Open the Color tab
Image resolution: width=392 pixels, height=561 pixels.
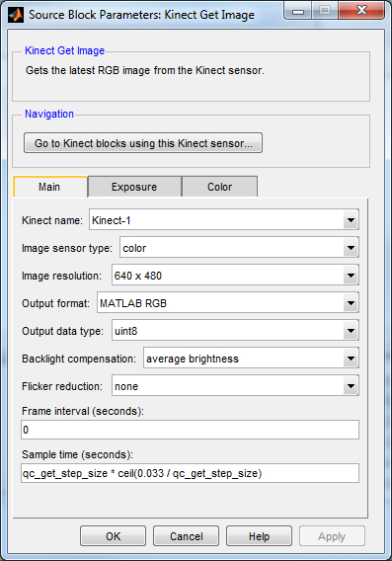point(219,187)
